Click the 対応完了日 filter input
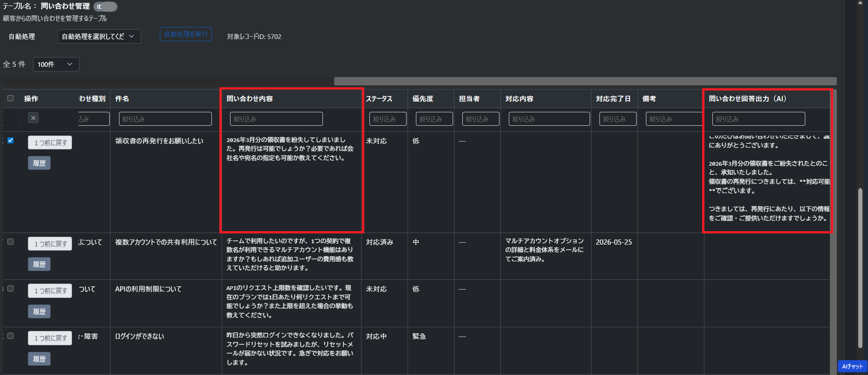 (x=618, y=119)
